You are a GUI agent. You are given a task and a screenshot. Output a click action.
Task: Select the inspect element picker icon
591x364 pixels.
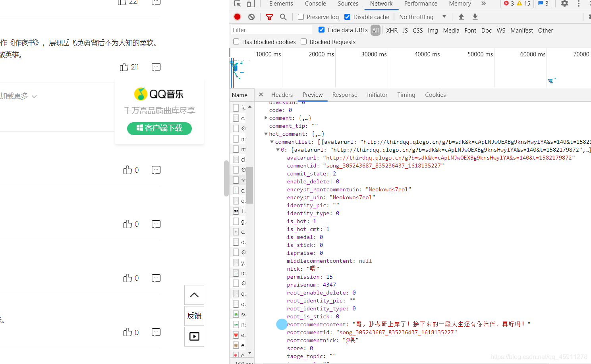(x=238, y=4)
